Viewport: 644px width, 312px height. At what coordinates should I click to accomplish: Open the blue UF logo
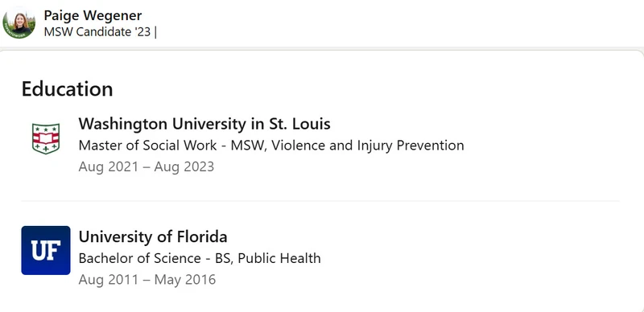coord(46,250)
